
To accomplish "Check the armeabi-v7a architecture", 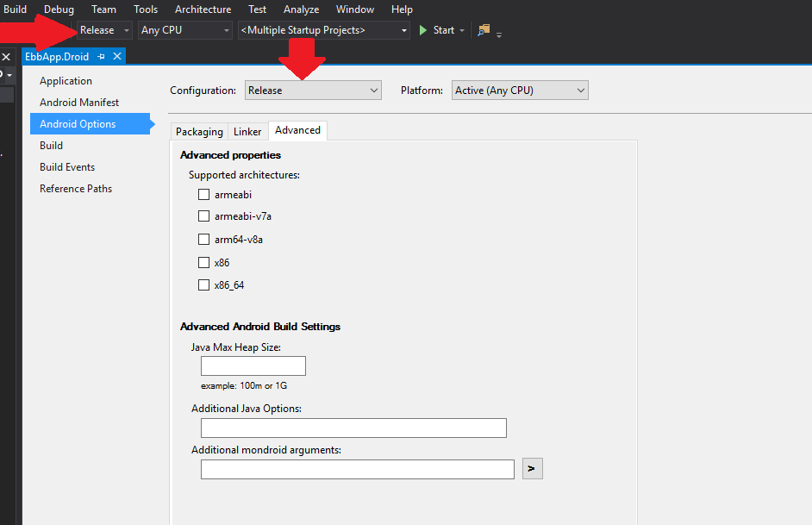I will [x=204, y=216].
